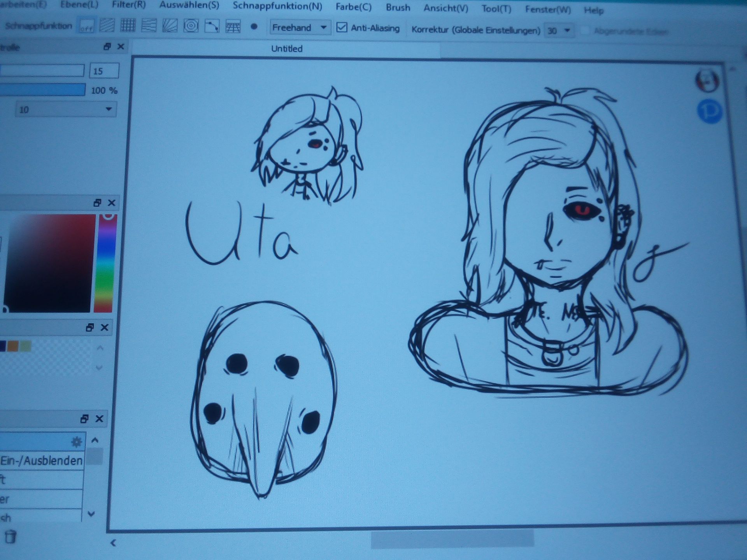The width and height of the screenshot is (747, 560).
Task: Select the dark blue palette swatch
Action: tap(3, 346)
